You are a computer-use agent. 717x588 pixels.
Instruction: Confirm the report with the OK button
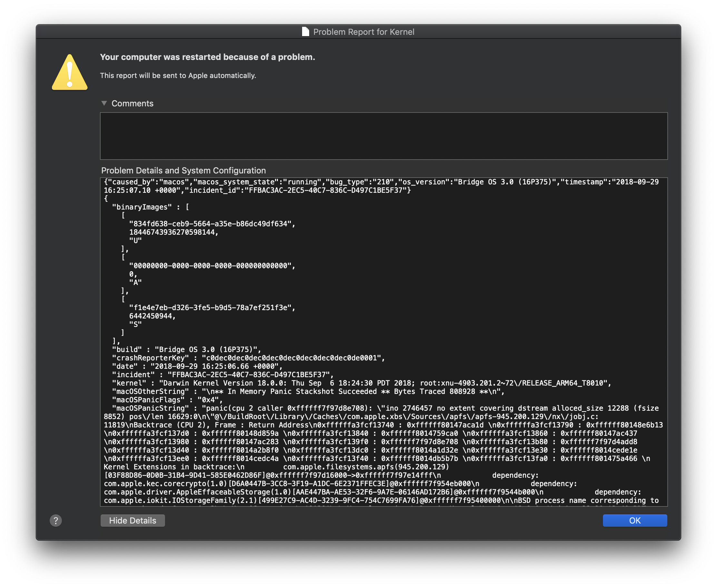634,521
